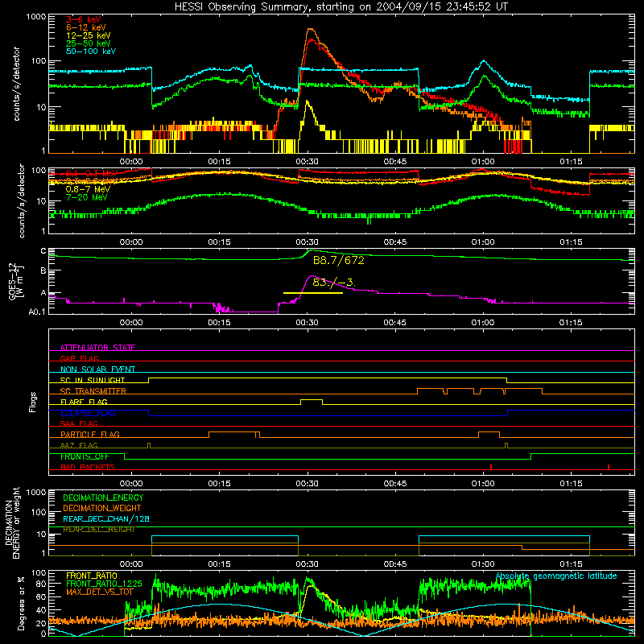The height and width of the screenshot is (644, 644).
Task: Click the MAX_DET_VS_TOT legend label
Action: (x=100, y=592)
